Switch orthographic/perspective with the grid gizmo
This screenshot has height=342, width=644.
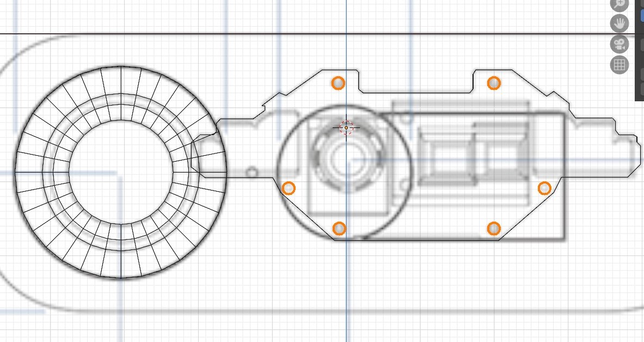click(x=620, y=65)
